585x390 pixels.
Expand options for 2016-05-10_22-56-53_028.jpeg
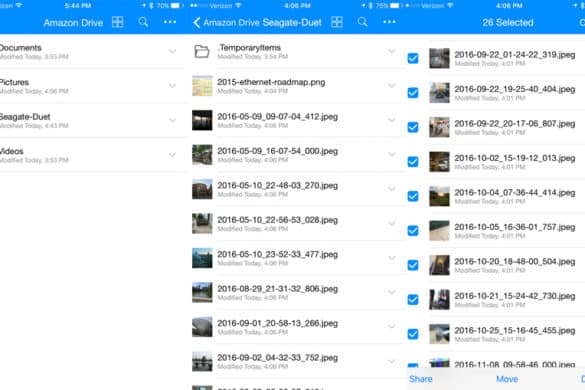click(x=391, y=224)
